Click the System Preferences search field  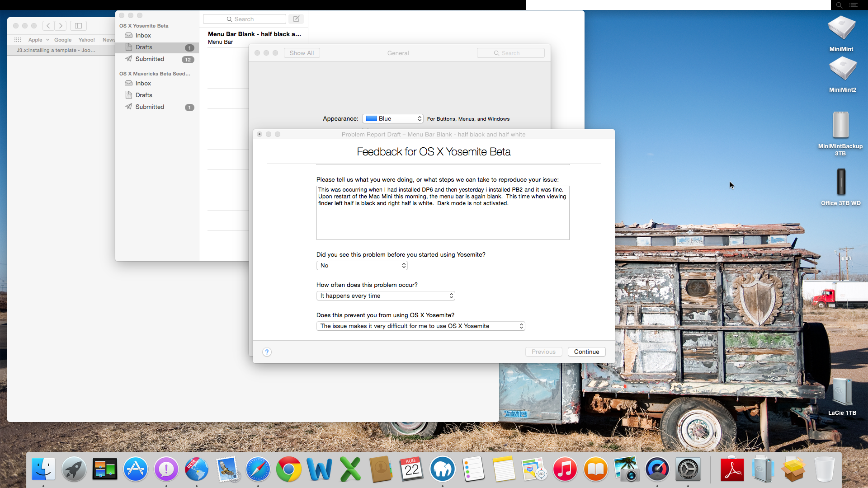[x=510, y=53]
